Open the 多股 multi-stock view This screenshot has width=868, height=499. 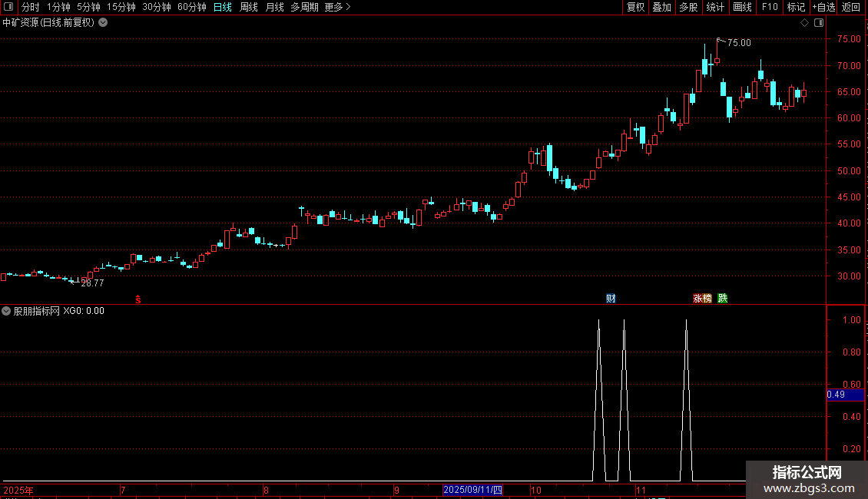click(688, 7)
